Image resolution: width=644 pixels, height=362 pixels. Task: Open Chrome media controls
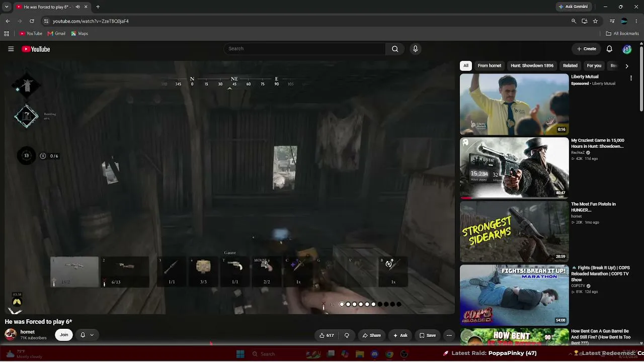coord(612,21)
